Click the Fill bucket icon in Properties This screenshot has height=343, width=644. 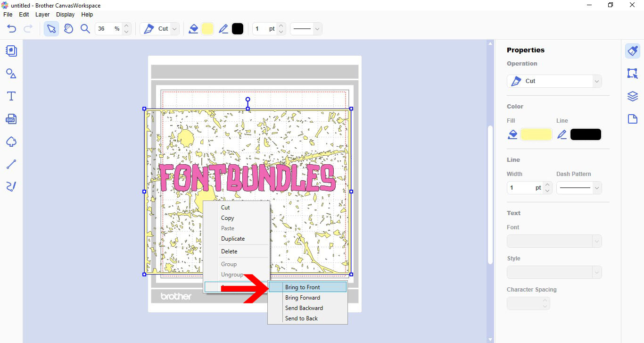512,134
